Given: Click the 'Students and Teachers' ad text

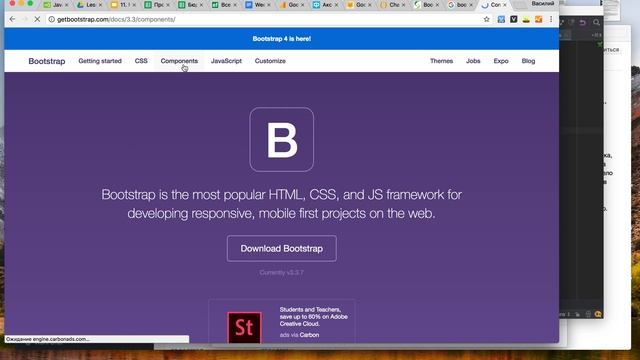Looking at the screenshot, I should pyautogui.click(x=313, y=316).
